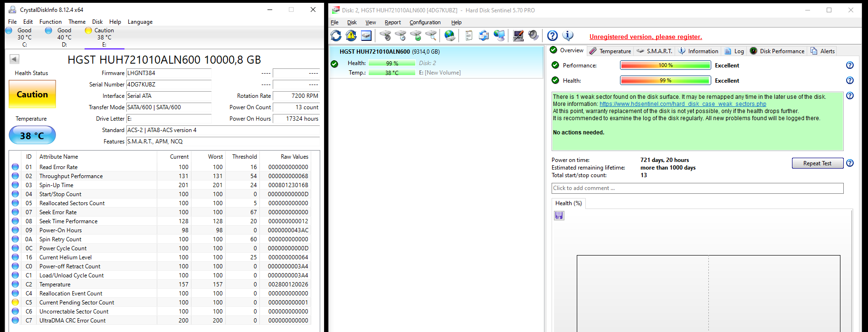868x332 pixels.
Task: Open the Alerts tab
Action: 823,51
